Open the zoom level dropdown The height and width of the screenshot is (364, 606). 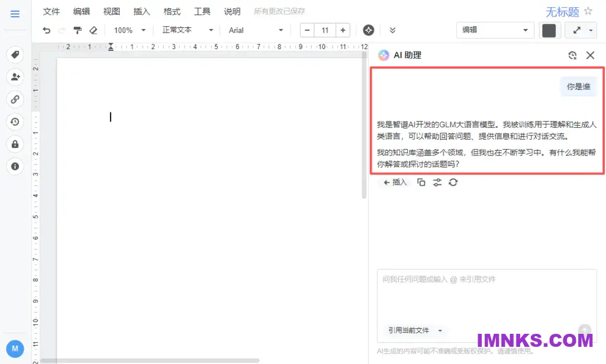[127, 30]
